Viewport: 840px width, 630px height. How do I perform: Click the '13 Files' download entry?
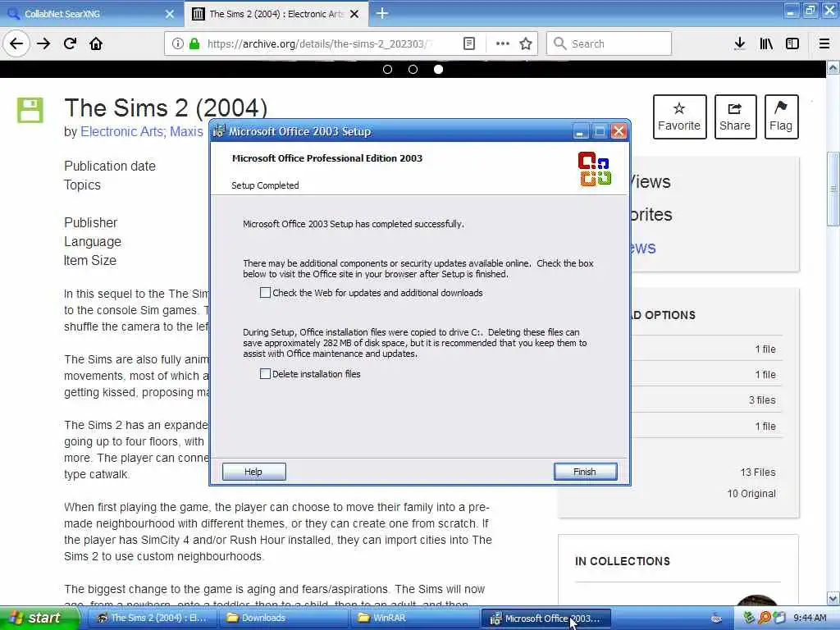point(757,472)
